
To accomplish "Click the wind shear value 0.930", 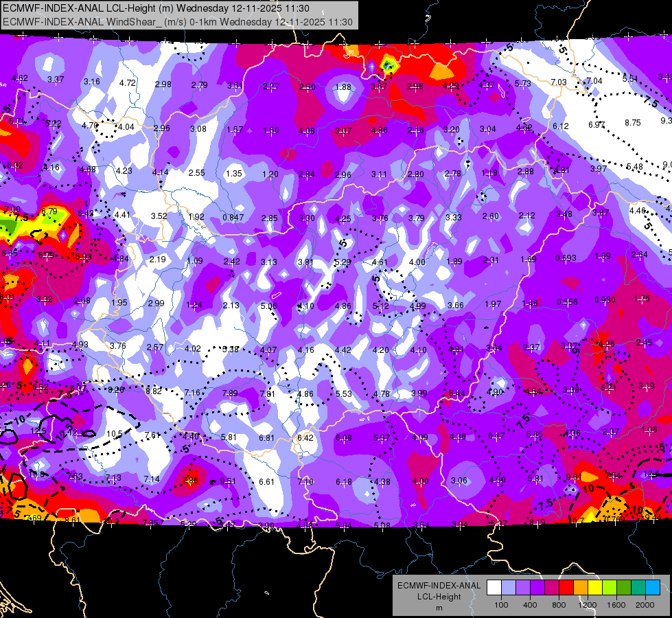I will click(x=605, y=300).
